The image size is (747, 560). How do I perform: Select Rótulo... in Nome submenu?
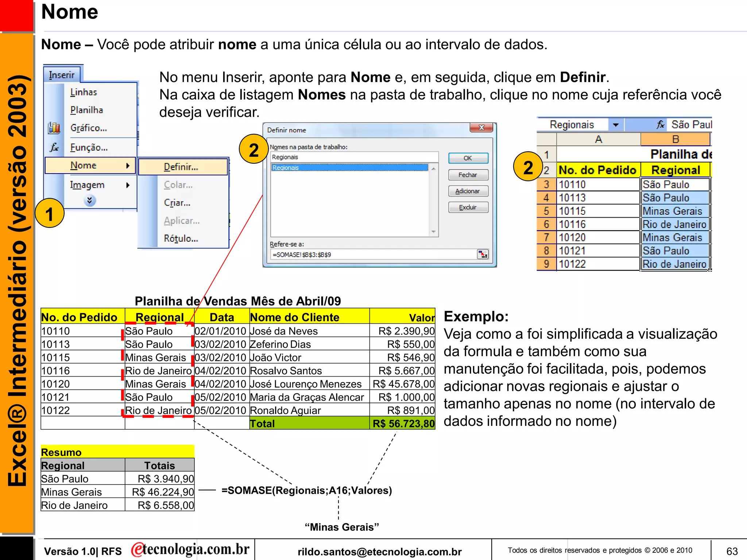click(x=181, y=238)
